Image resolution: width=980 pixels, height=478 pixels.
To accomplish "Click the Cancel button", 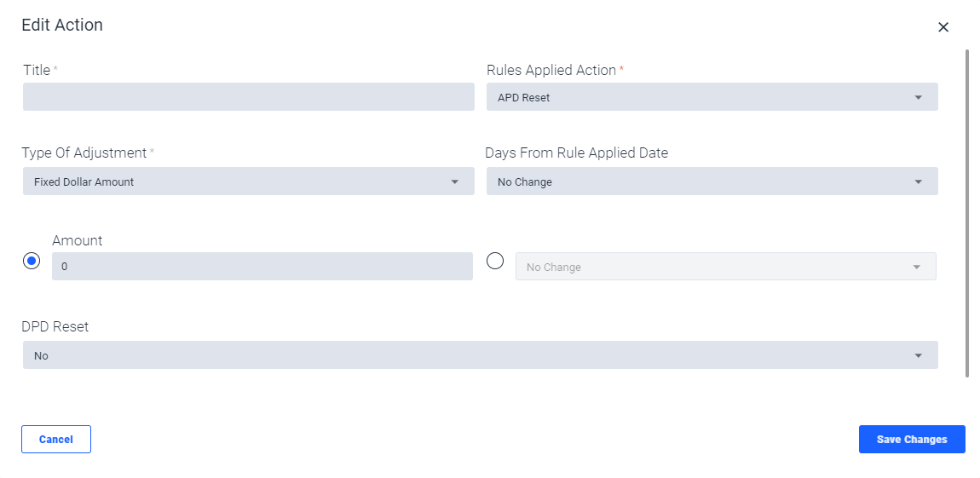I will point(56,440).
